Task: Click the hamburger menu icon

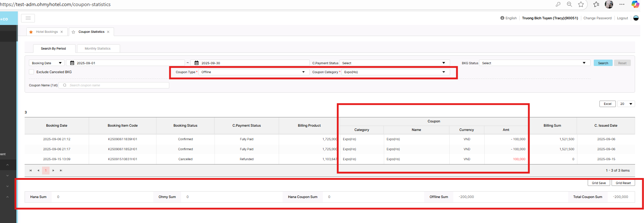Action: point(28,18)
